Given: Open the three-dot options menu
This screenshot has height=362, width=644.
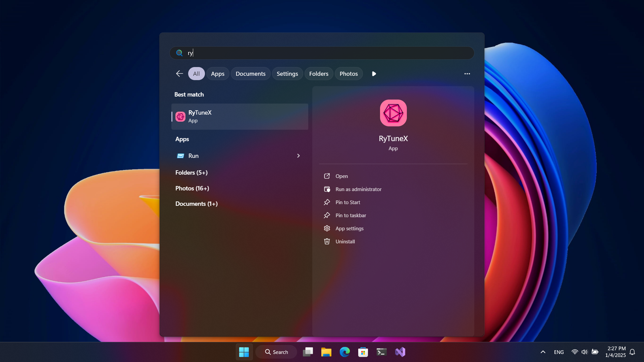Looking at the screenshot, I should click(x=467, y=74).
